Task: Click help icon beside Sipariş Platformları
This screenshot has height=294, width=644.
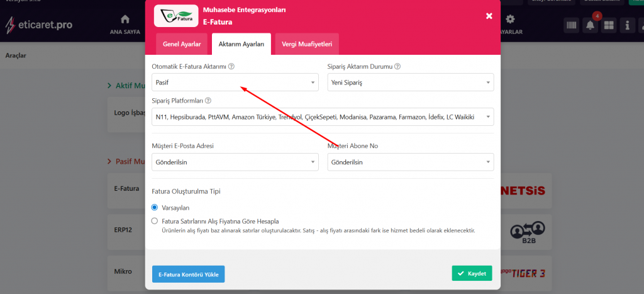Action: (208, 100)
